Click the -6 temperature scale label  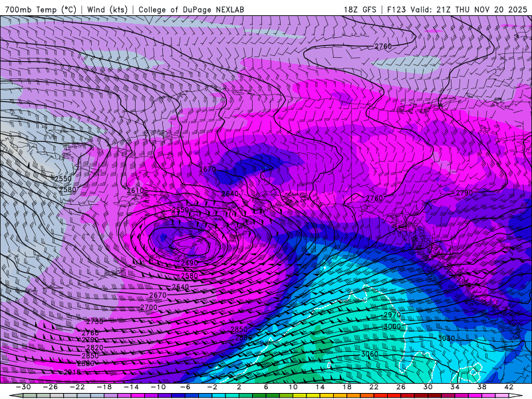coord(185,387)
